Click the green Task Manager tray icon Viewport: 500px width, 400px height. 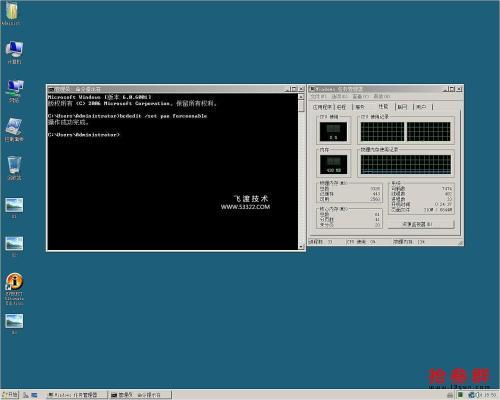click(460, 395)
